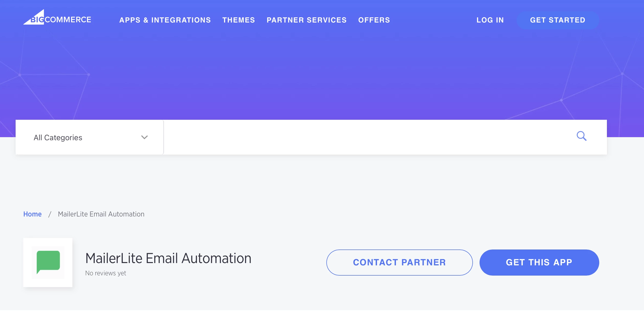Screen dimensions: 644x326
Task: Expand the All Categories chevron arrow
Action: 145,137
